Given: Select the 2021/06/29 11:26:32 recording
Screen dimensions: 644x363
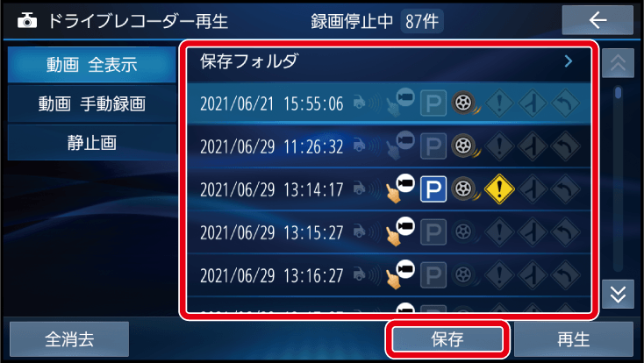Looking at the screenshot, I should (x=389, y=146).
